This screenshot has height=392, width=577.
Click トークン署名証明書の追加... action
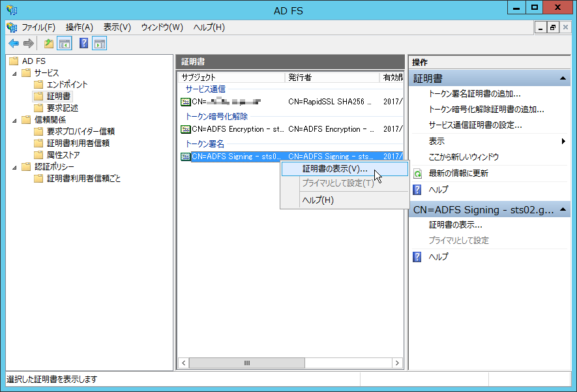[x=475, y=94]
